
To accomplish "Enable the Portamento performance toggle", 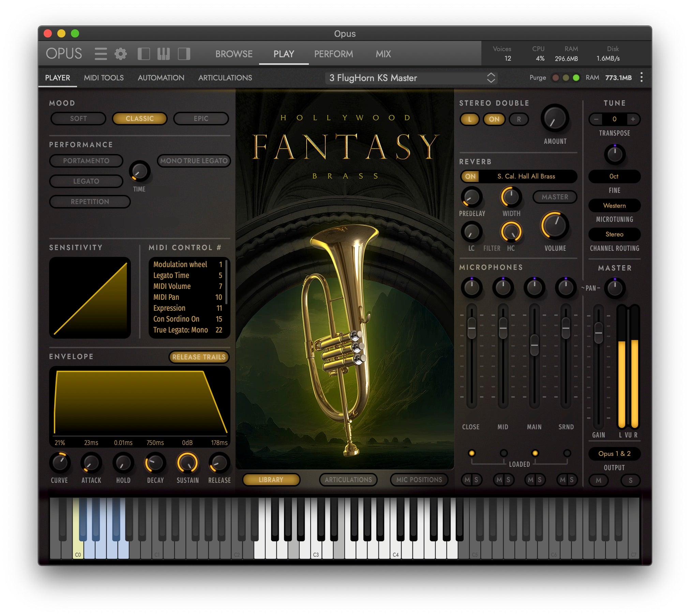I will point(86,160).
